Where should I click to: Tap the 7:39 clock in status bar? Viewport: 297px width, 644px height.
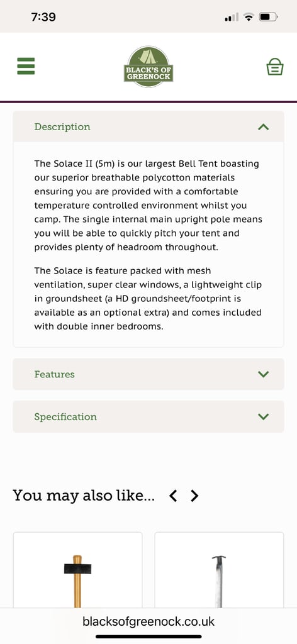click(43, 17)
